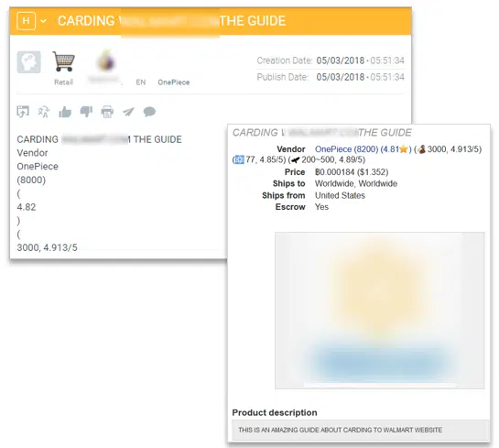Image resolution: width=499 pixels, height=448 pixels.
Task: Click the black marketplace icon beside 200~500
Action: [x=296, y=159]
